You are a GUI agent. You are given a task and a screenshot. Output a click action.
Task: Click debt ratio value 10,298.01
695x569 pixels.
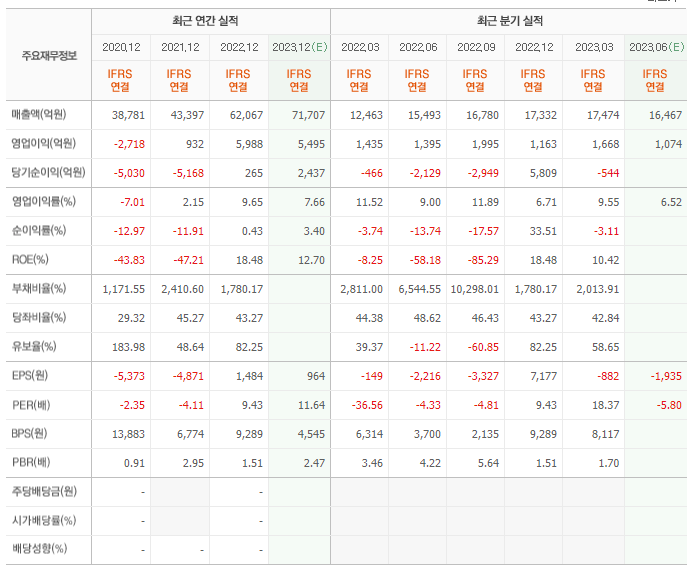tap(475, 289)
